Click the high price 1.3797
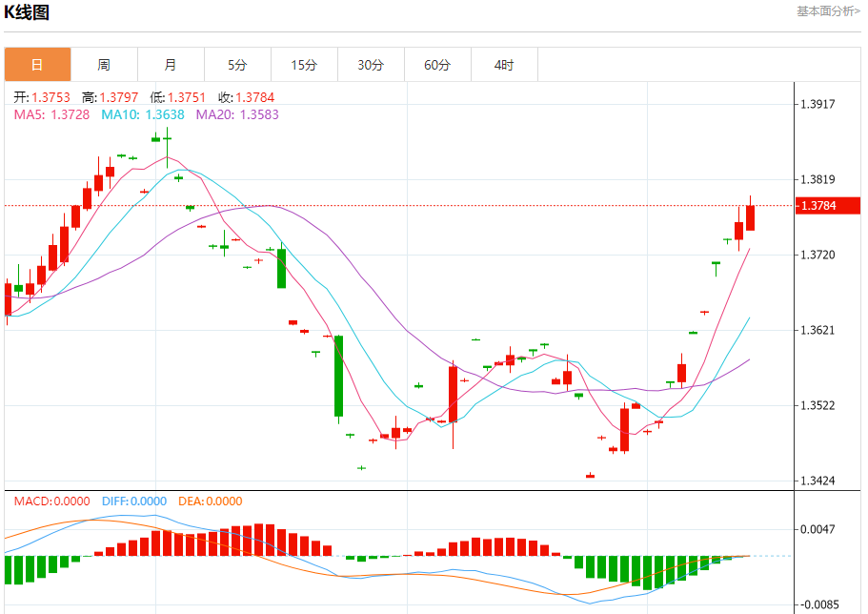868x614 pixels. [x=119, y=97]
